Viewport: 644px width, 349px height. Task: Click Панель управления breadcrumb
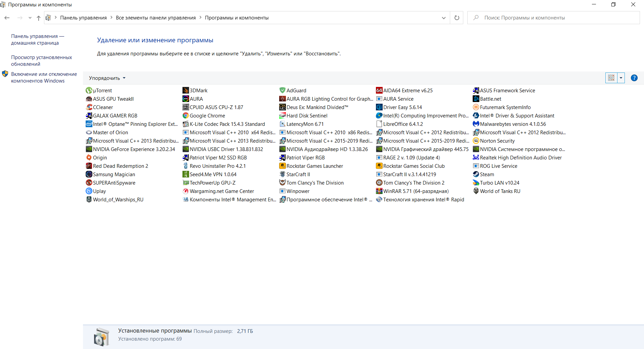pyautogui.click(x=83, y=18)
